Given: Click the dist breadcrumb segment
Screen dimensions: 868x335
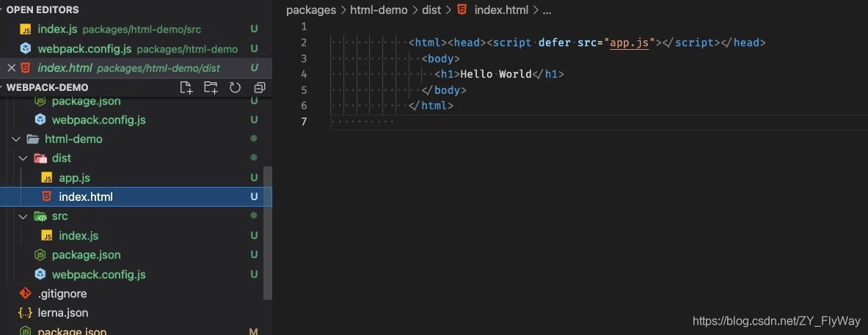Looking at the screenshot, I should pos(431,10).
